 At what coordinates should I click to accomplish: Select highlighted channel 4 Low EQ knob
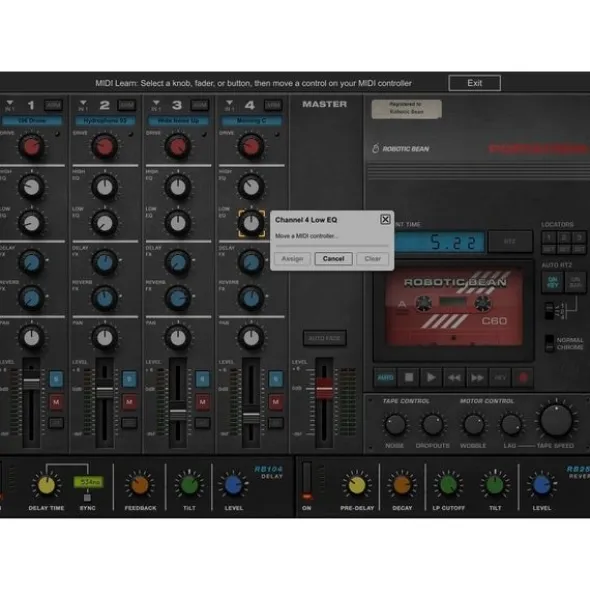click(251, 224)
